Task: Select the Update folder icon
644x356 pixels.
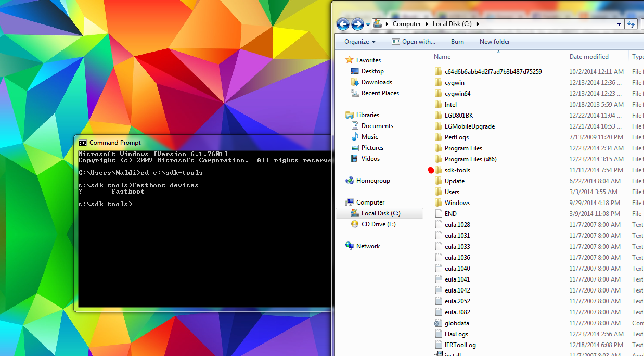Action: [x=438, y=181]
